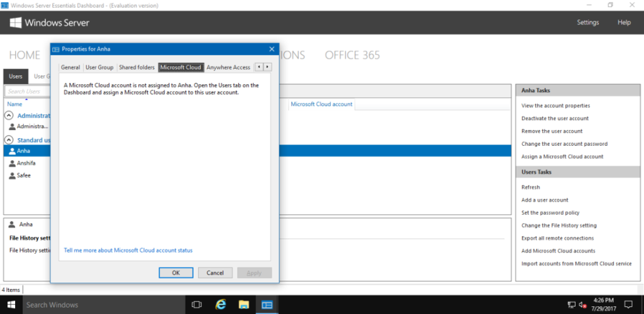Click the Anshifa user icon
Image resolution: width=644 pixels, height=314 pixels.
coord(13,163)
